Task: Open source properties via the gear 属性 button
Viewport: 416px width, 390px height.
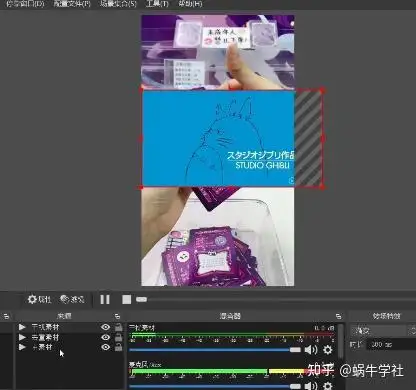Action: click(x=39, y=299)
